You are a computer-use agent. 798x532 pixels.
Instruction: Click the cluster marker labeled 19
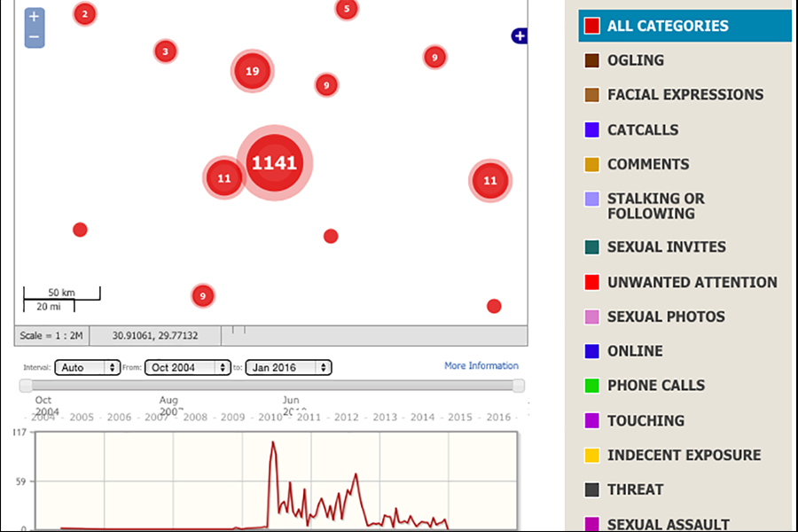pos(253,71)
